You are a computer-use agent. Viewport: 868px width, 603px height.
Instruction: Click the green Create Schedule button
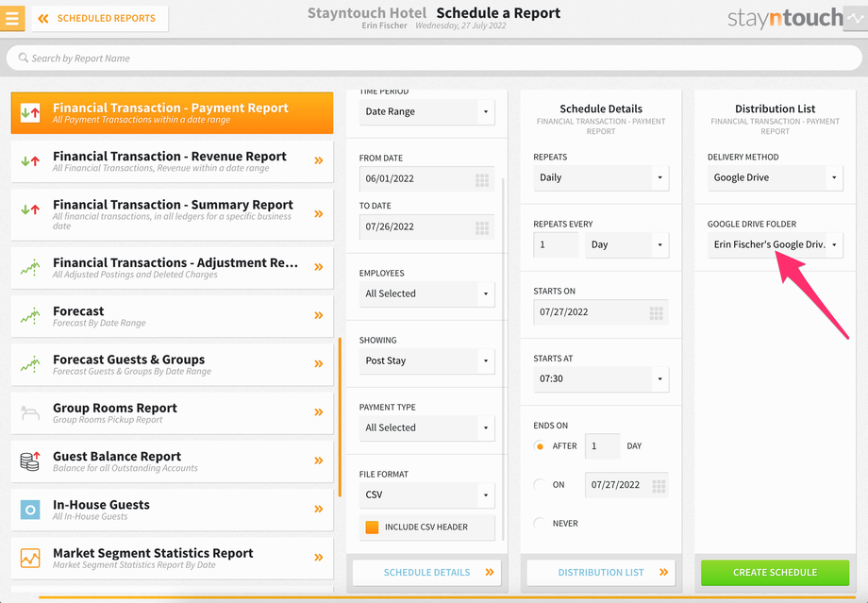(x=775, y=573)
